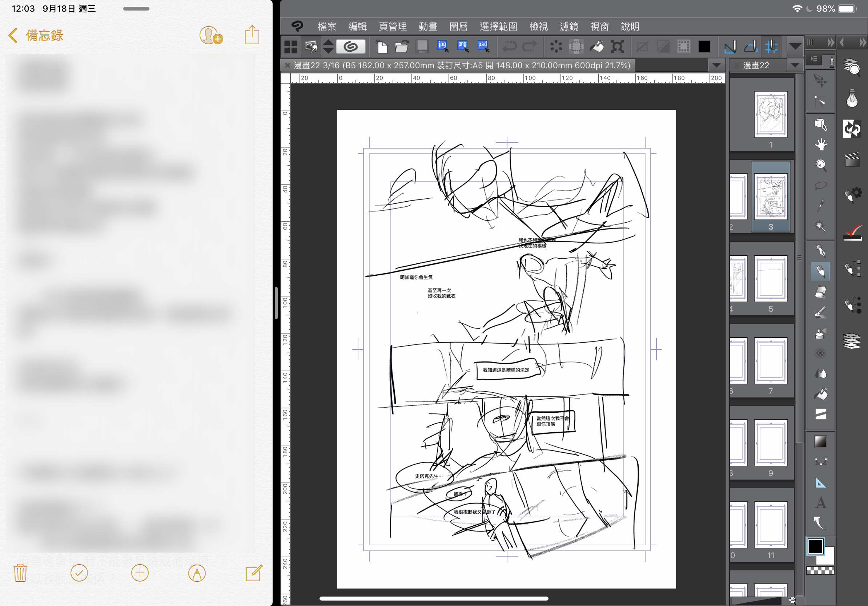Expand right dock with double chevron

point(862,42)
